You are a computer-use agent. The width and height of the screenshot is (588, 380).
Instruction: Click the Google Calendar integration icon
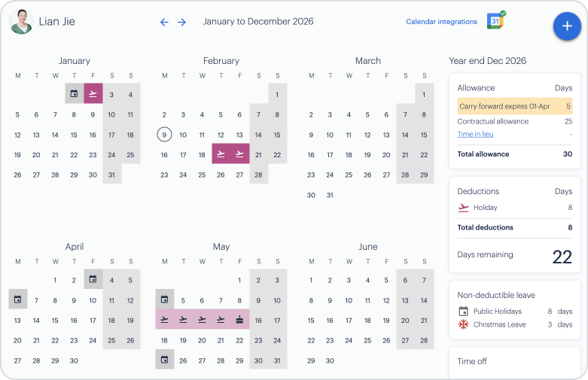(x=496, y=21)
